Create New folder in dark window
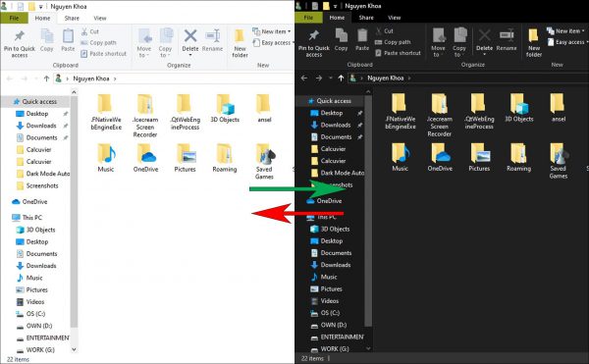Image resolution: width=589 pixels, height=364 pixels. [x=534, y=43]
